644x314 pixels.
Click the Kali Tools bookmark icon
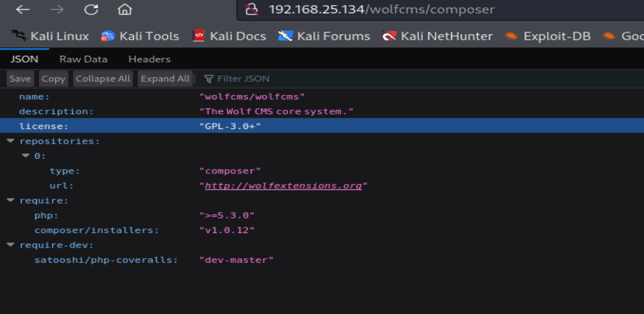(x=108, y=37)
